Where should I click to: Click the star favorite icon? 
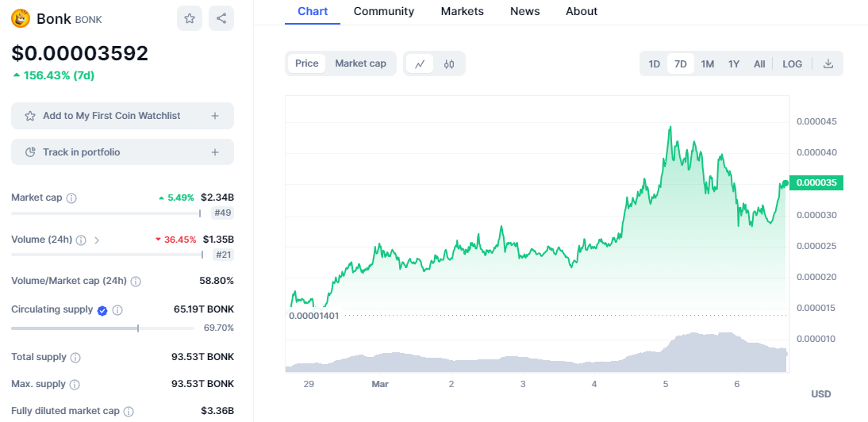pyautogui.click(x=190, y=18)
